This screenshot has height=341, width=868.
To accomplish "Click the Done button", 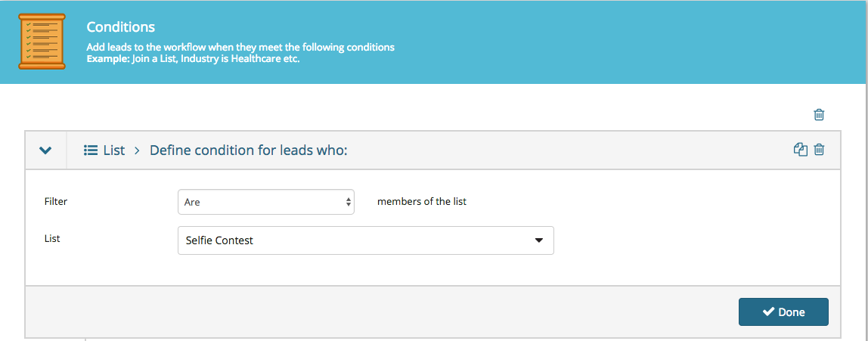I will tap(783, 312).
